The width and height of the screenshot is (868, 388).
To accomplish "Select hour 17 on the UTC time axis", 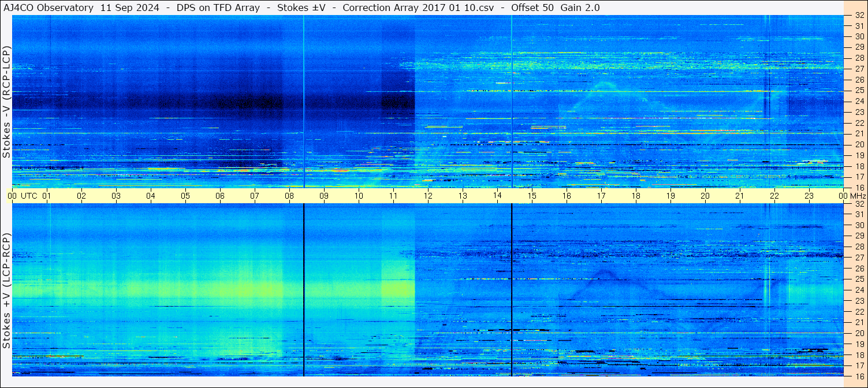I will click(601, 196).
